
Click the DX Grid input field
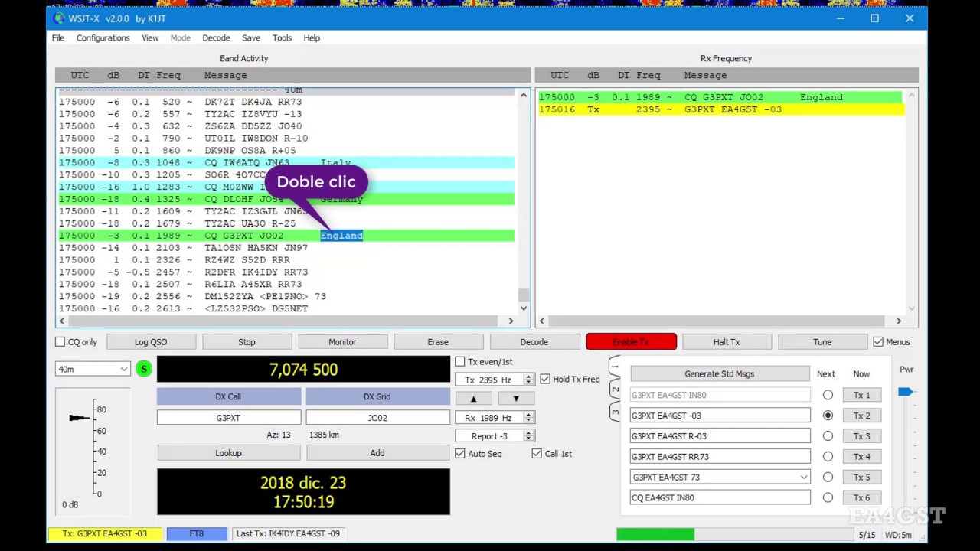377,418
